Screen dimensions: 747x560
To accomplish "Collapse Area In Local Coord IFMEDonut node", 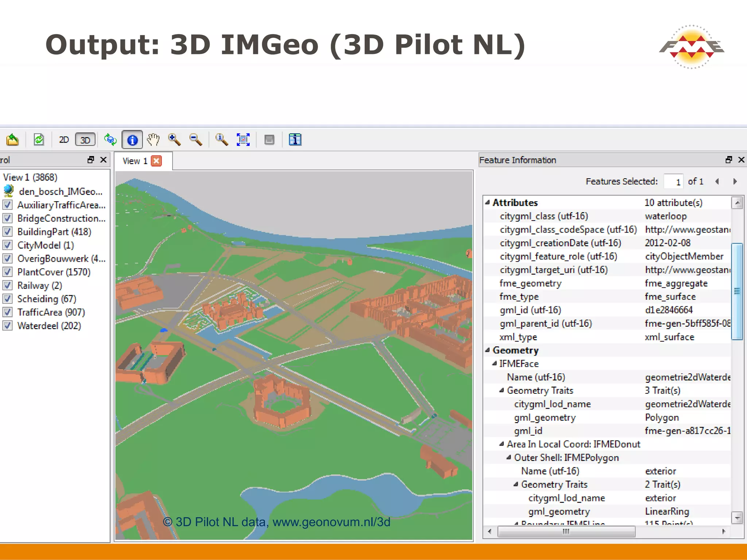I will [x=502, y=444].
